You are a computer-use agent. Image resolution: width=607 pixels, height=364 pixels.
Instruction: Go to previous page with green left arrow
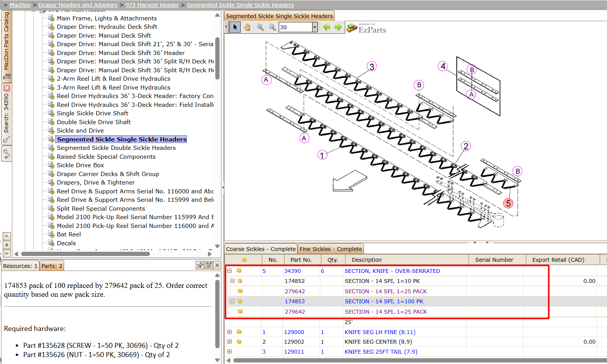[327, 27]
